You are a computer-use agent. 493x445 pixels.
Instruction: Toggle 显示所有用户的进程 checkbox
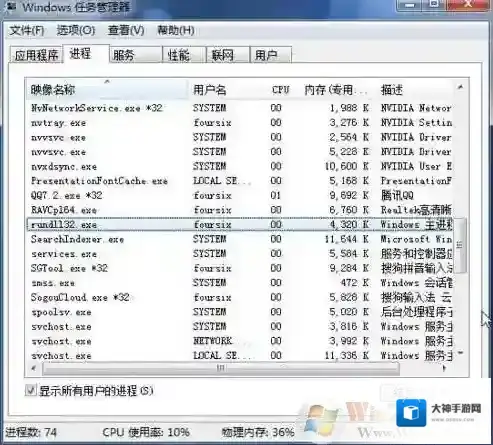31,390
